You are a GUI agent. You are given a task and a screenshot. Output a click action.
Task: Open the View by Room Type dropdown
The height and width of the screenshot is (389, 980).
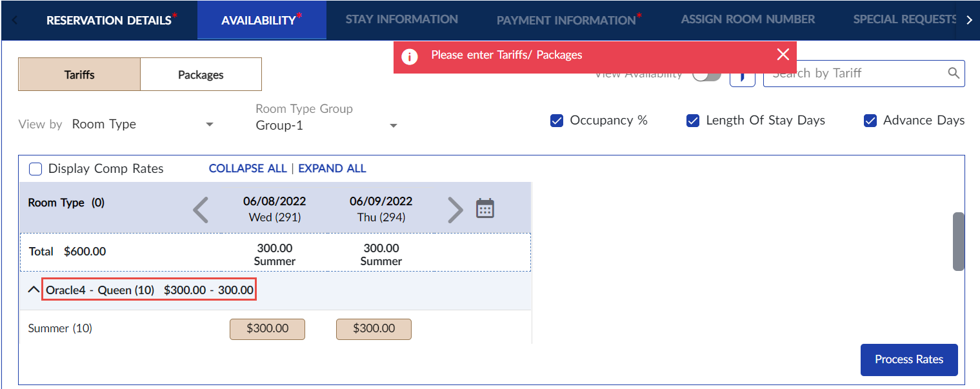tap(209, 124)
